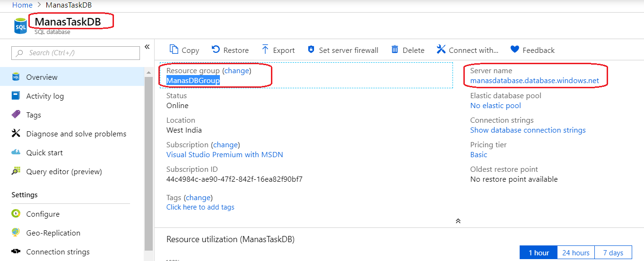Open Query editor (preview)

[x=71, y=171]
